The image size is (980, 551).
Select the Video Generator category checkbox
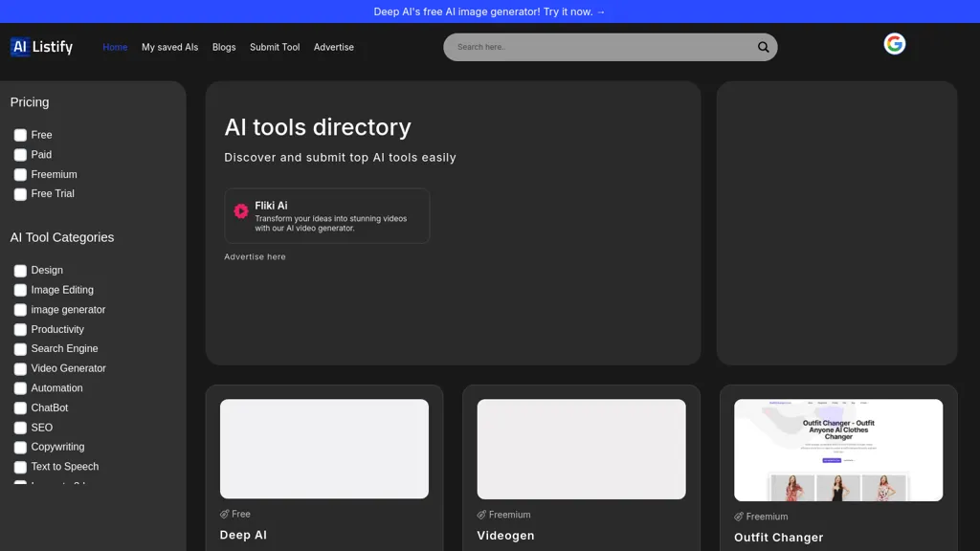tap(20, 368)
